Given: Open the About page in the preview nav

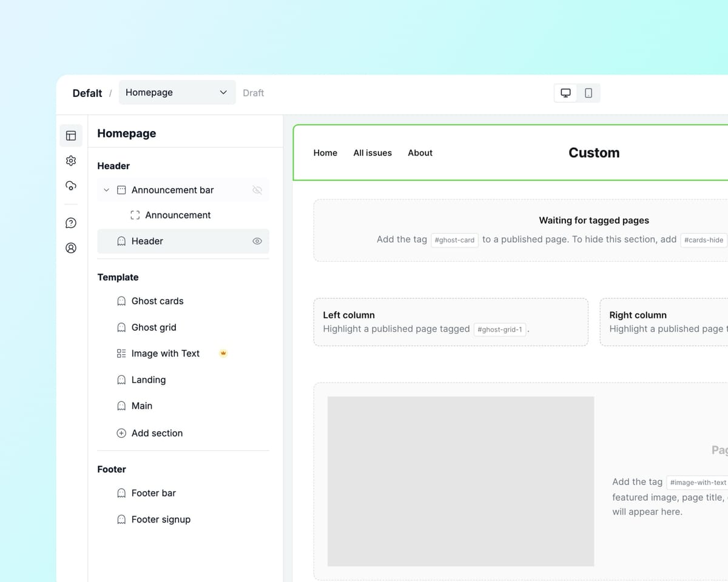Looking at the screenshot, I should 420,153.
